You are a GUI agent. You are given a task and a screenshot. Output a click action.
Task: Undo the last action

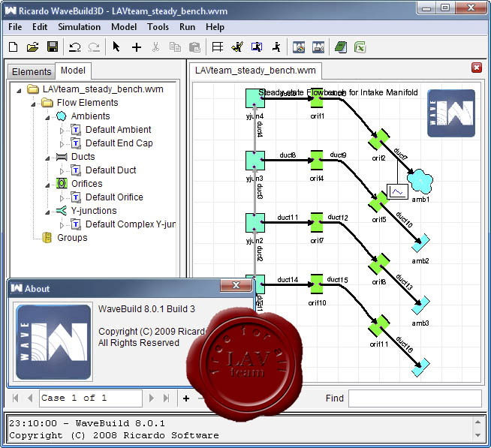coord(74,47)
